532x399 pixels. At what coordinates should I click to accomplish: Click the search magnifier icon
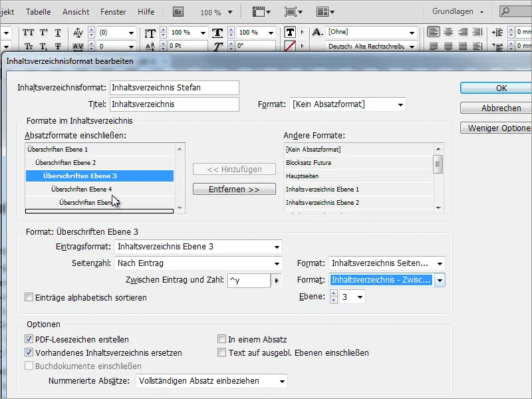[x=505, y=11]
